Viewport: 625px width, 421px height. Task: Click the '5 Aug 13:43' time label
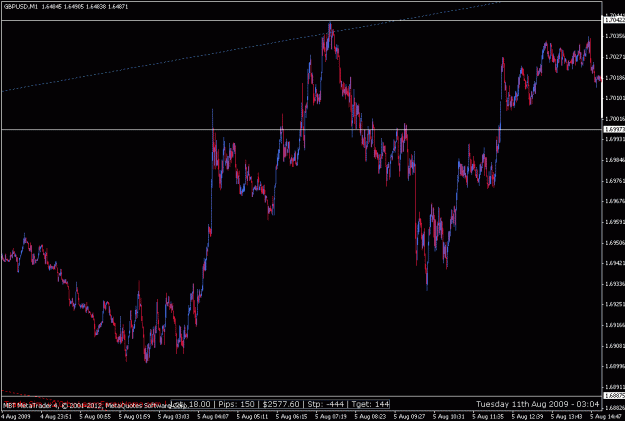coord(567,417)
